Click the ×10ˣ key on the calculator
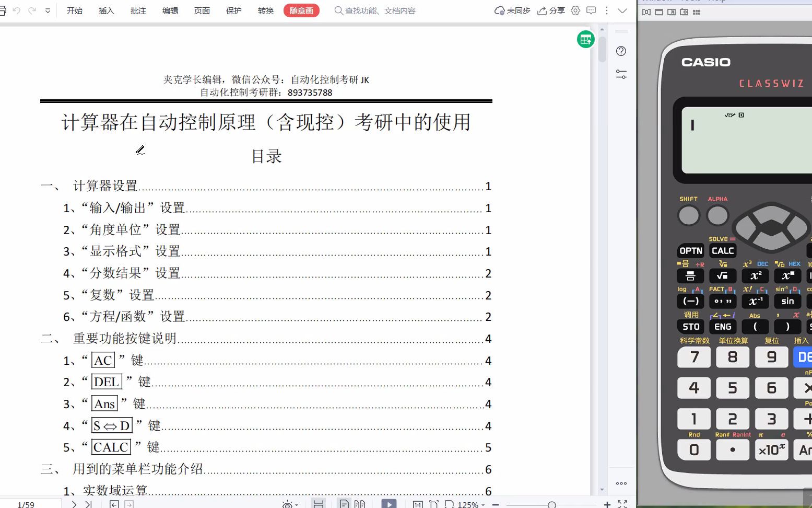 coord(772,450)
